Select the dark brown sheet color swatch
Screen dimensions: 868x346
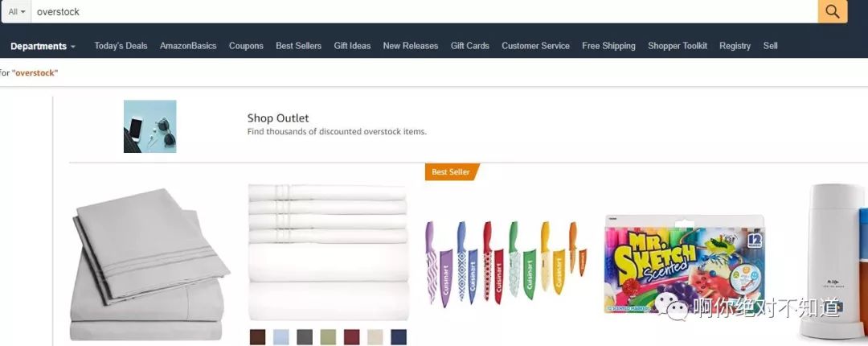(x=257, y=337)
